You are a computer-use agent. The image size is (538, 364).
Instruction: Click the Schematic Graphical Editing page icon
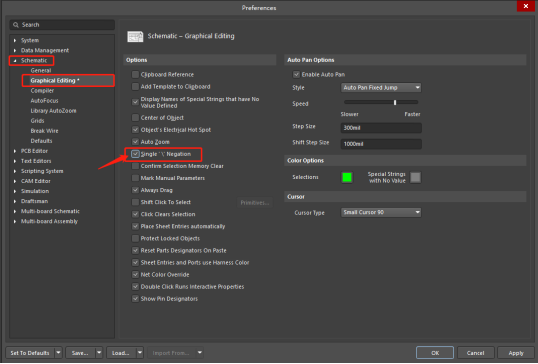coord(135,36)
